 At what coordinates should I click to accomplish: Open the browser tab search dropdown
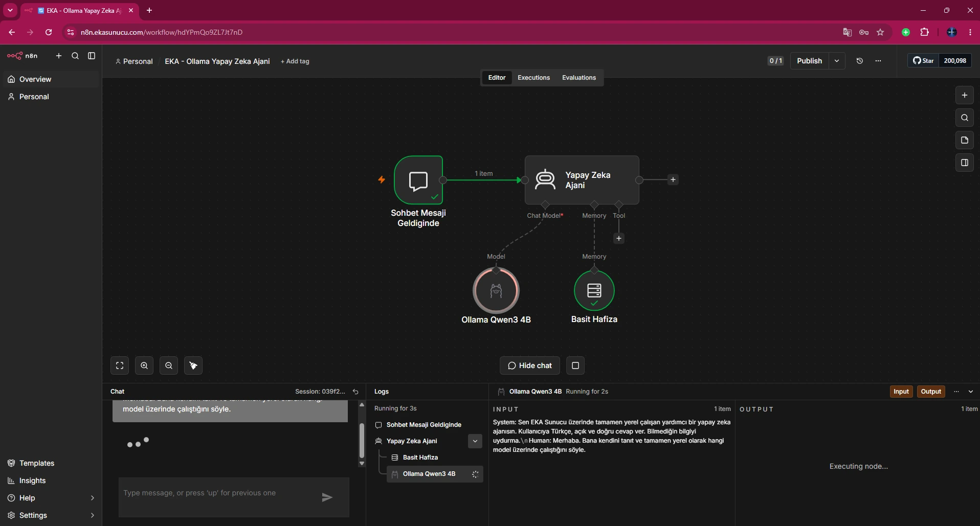tap(10, 10)
